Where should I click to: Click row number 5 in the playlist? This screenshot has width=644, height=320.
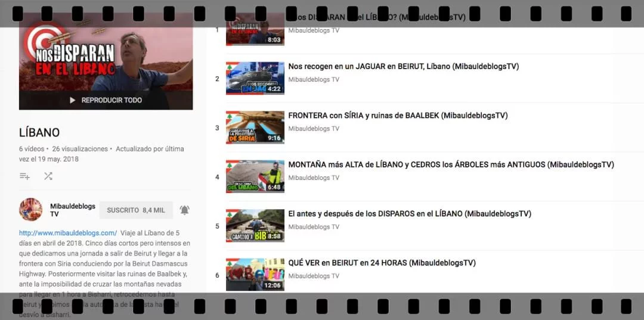click(217, 226)
